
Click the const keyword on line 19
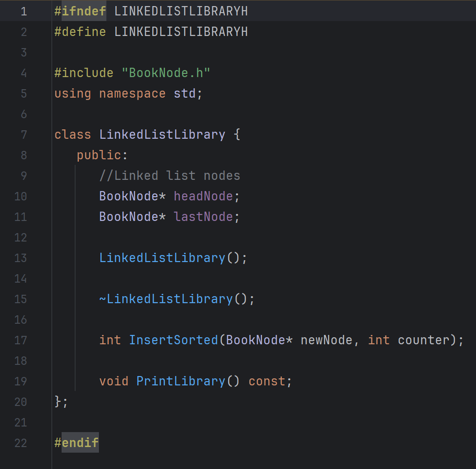tap(267, 381)
